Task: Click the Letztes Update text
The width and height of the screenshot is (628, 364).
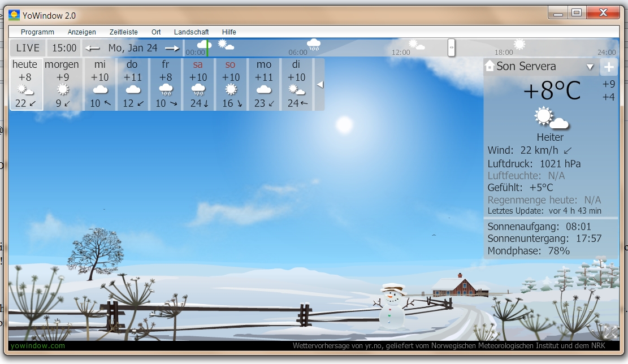Action: (x=544, y=211)
